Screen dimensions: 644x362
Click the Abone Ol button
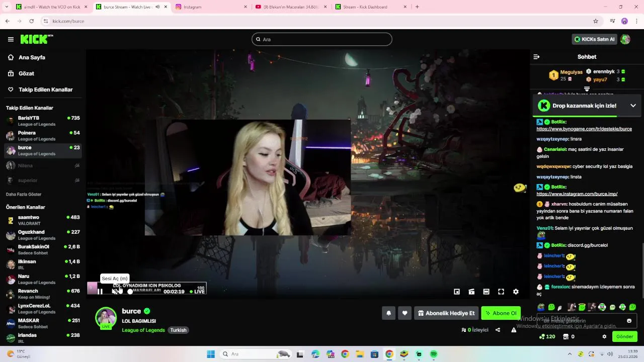pyautogui.click(x=501, y=313)
